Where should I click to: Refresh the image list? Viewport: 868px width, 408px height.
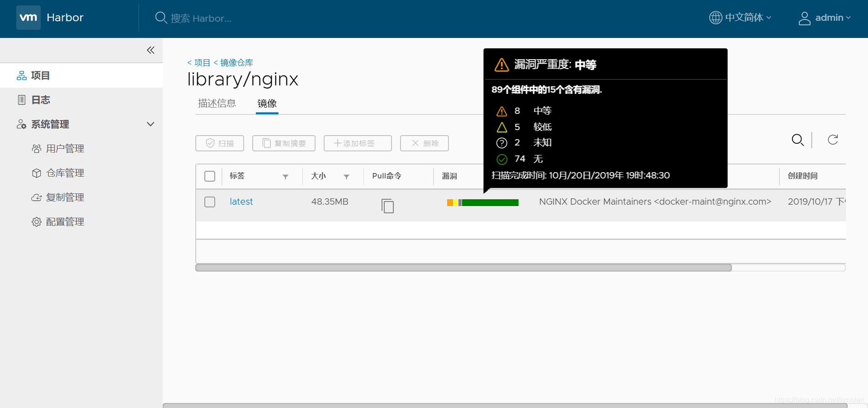833,140
